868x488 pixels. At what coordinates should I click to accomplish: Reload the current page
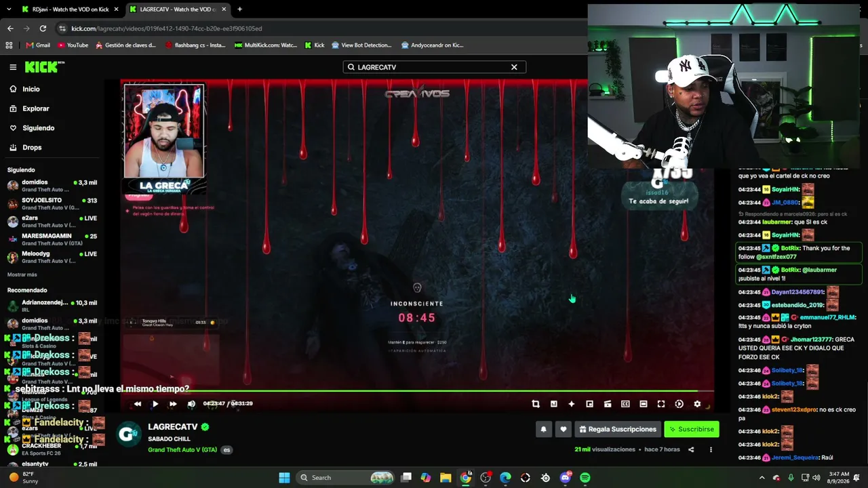tap(43, 28)
